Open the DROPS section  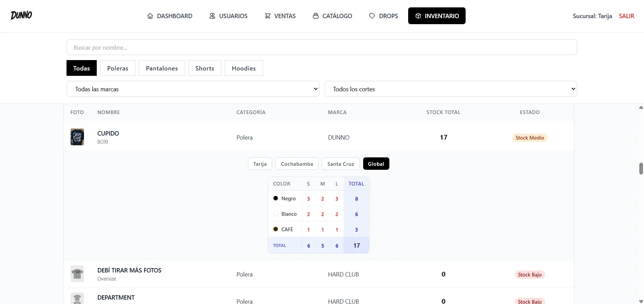384,16
